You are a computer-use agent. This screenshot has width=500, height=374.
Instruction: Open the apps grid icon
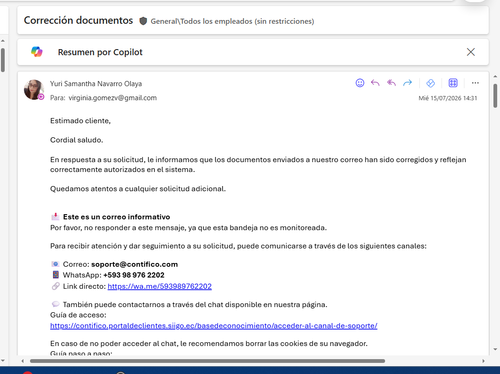pos(453,83)
